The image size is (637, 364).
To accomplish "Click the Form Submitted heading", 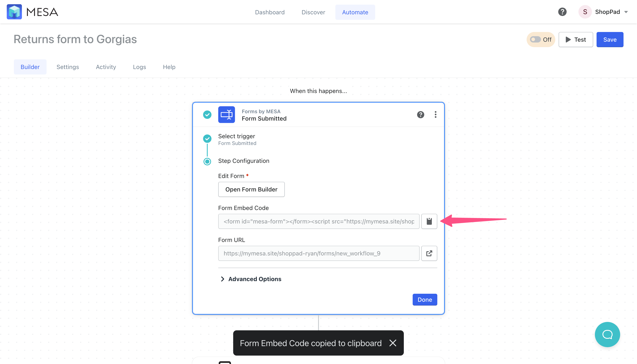I will tap(264, 118).
